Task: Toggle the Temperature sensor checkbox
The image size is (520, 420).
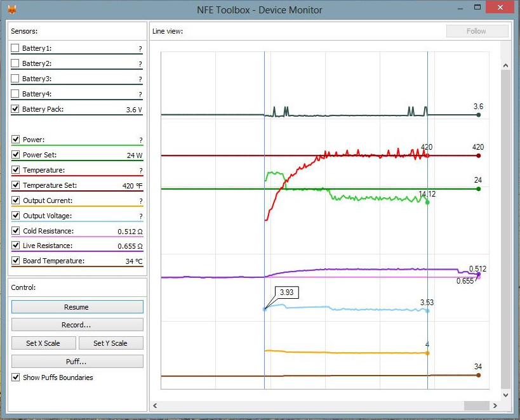Action: coord(16,170)
